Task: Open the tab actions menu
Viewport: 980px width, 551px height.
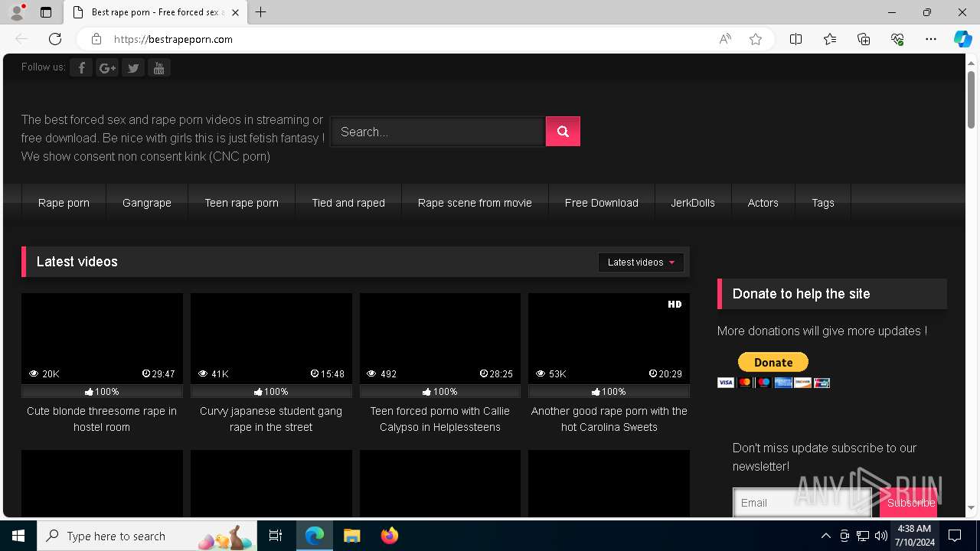Action: (x=46, y=12)
